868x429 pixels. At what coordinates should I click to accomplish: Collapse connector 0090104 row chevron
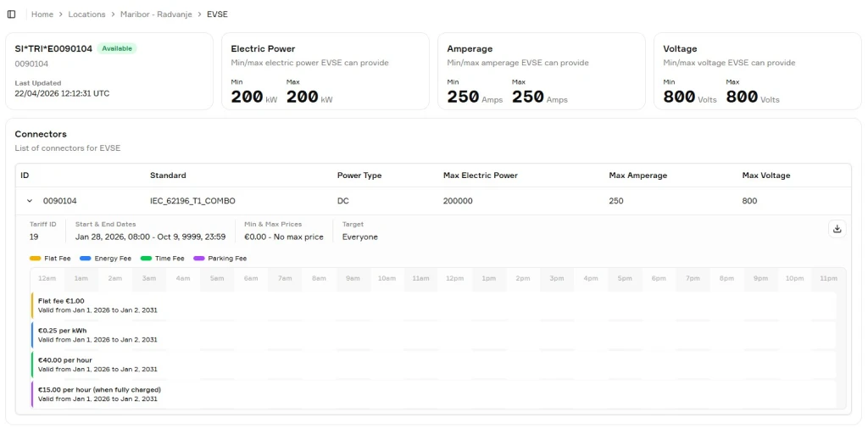(x=30, y=201)
